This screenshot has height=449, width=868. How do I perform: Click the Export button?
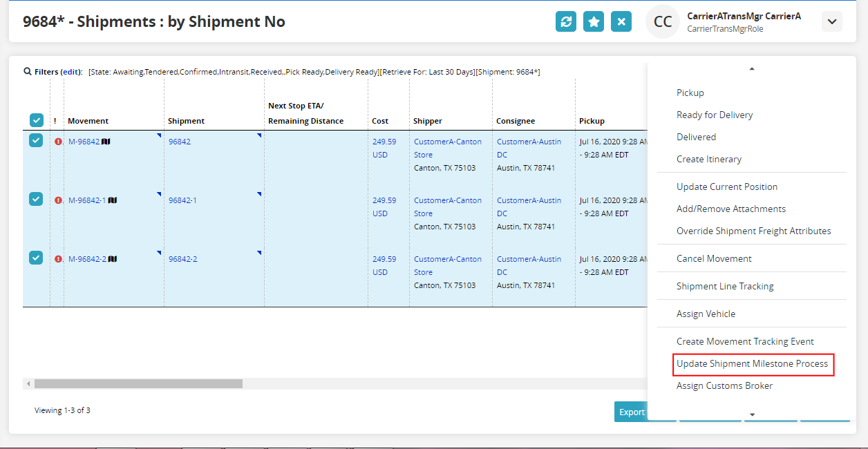[631, 412]
